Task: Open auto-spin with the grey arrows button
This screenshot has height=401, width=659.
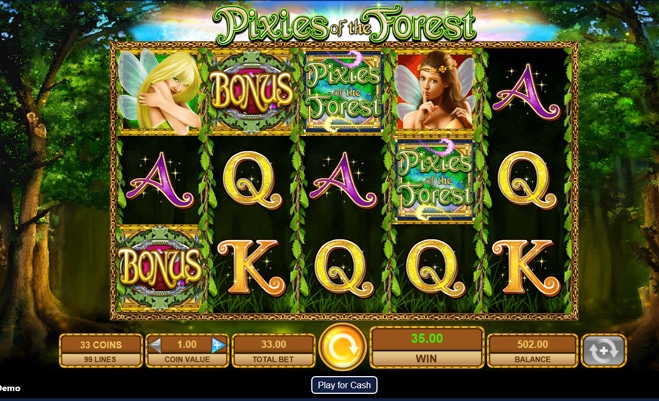Action: (604, 351)
